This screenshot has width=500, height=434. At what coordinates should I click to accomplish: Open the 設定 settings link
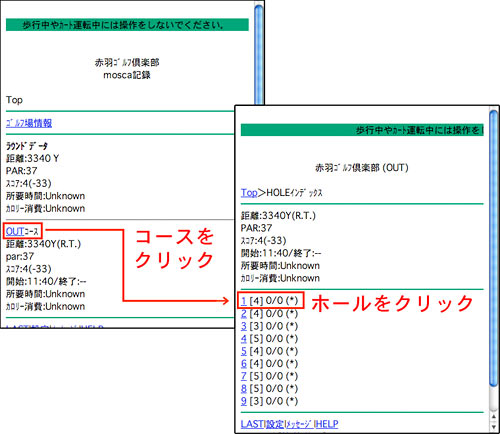tap(275, 424)
